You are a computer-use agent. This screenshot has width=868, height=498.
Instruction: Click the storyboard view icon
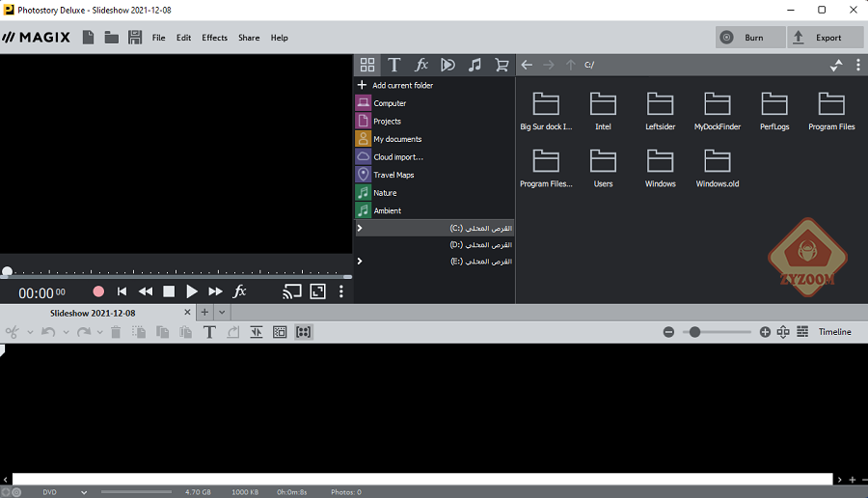click(x=783, y=332)
